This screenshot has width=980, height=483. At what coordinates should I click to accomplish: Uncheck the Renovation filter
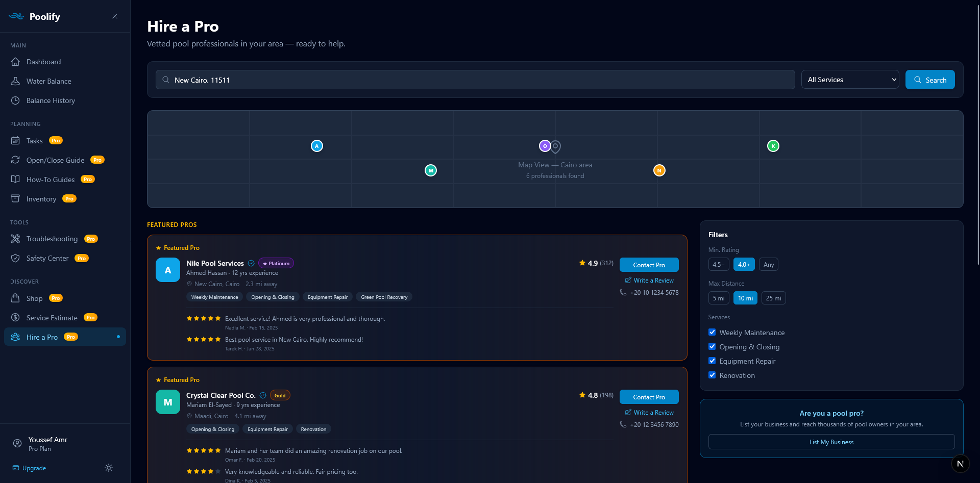pos(712,375)
